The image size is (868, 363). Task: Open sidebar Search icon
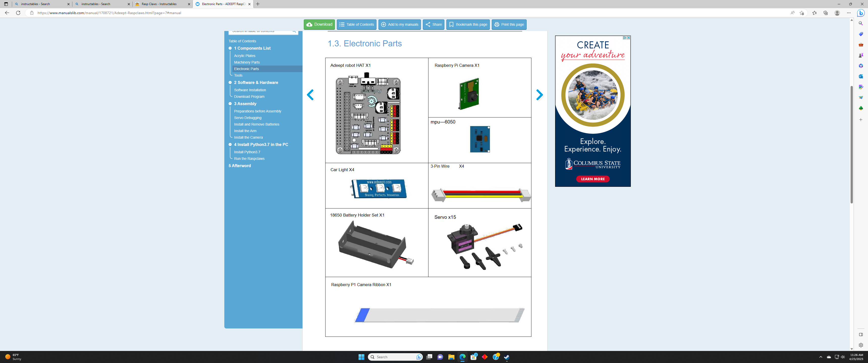861,24
